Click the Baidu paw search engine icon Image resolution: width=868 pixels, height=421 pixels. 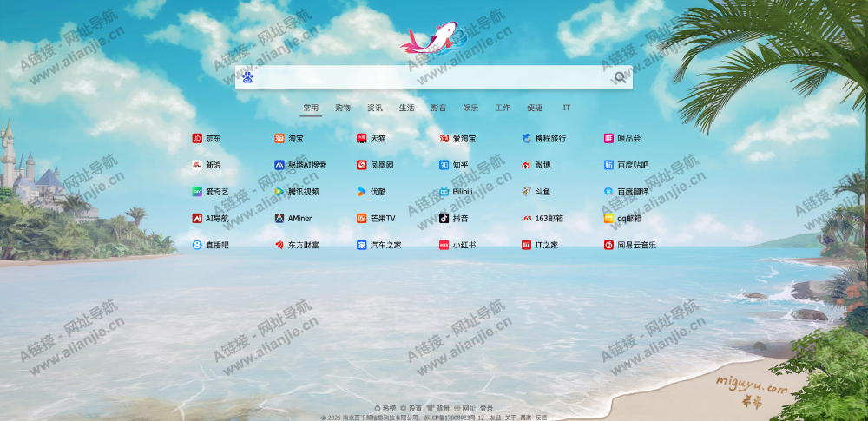click(247, 78)
